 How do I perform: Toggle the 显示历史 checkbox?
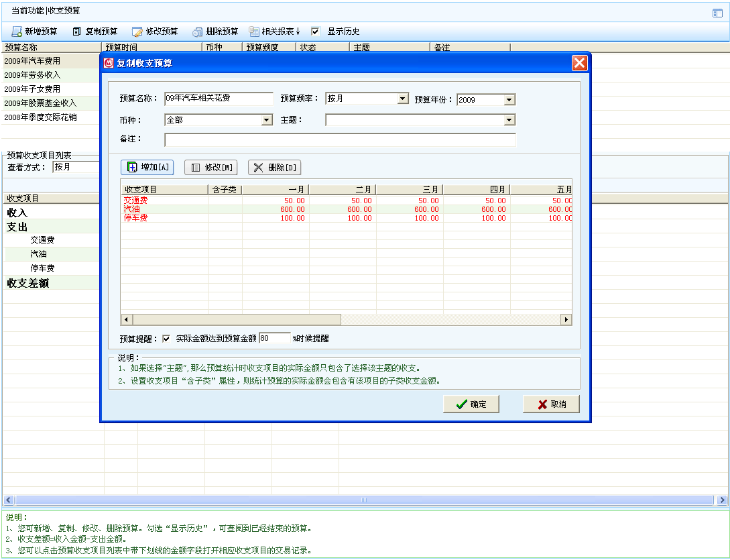[316, 32]
